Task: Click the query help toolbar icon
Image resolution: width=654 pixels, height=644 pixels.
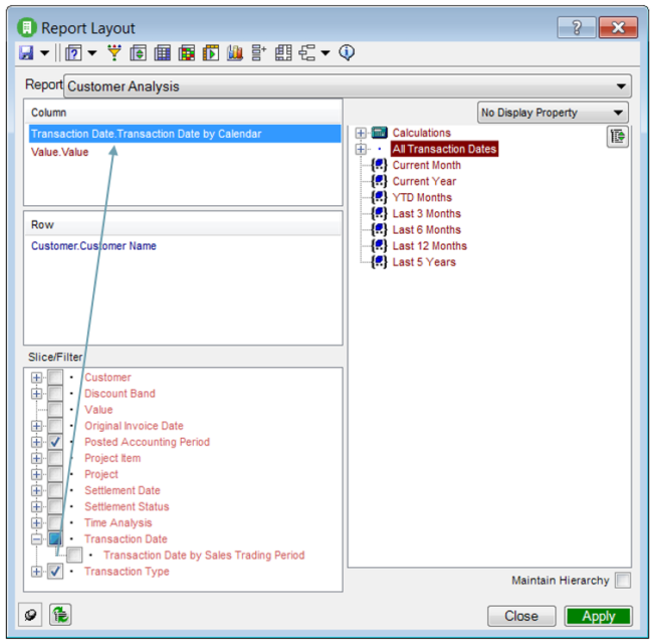Action: (x=73, y=53)
